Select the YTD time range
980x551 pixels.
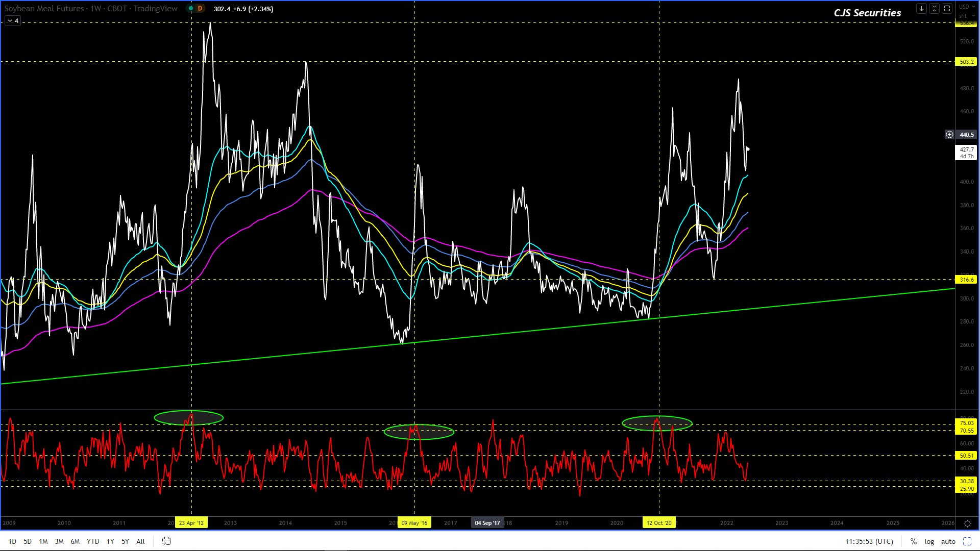[93, 541]
